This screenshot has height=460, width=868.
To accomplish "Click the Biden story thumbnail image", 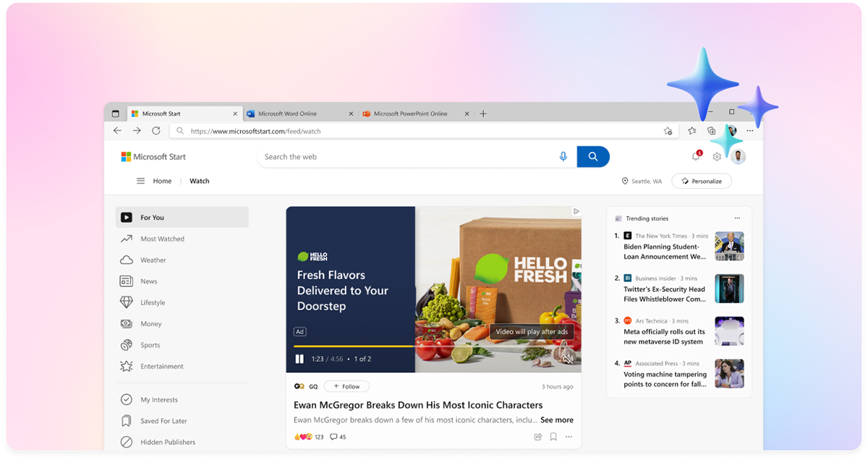I will pyautogui.click(x=729, y=246).
